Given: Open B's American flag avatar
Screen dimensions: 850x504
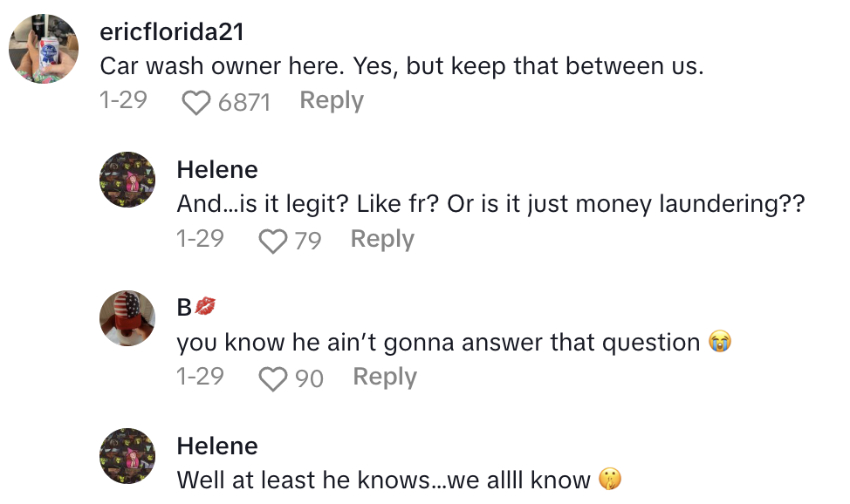Looking at the screenshot, I should (127, 317).
